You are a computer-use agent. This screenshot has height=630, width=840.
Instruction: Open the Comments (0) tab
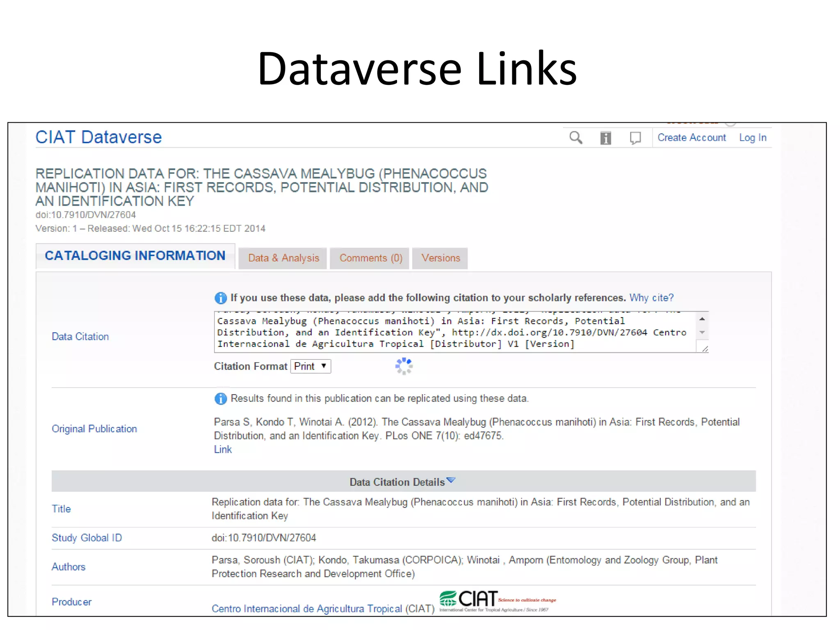(x=370, y=258)
